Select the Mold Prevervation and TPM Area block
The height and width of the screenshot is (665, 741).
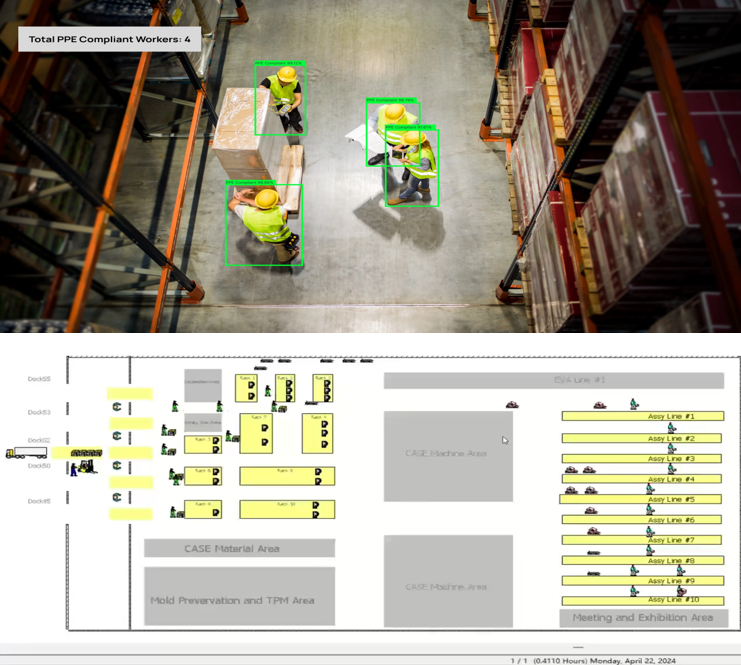point(240,596)
